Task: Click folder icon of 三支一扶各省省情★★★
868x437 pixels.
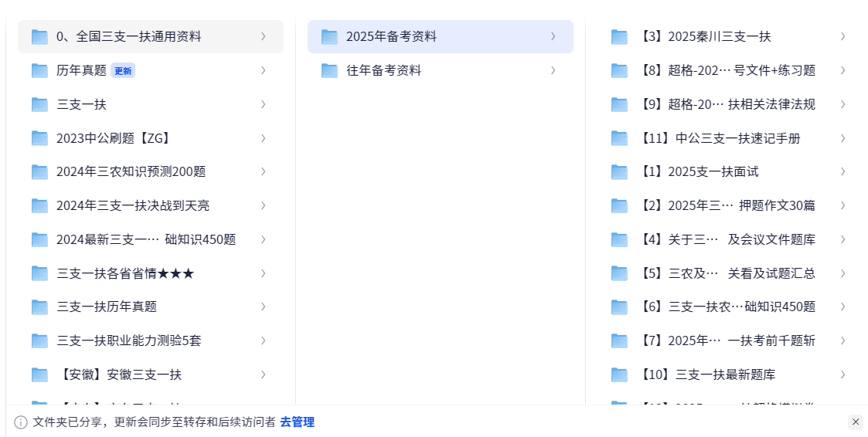Action: [40, 273]
